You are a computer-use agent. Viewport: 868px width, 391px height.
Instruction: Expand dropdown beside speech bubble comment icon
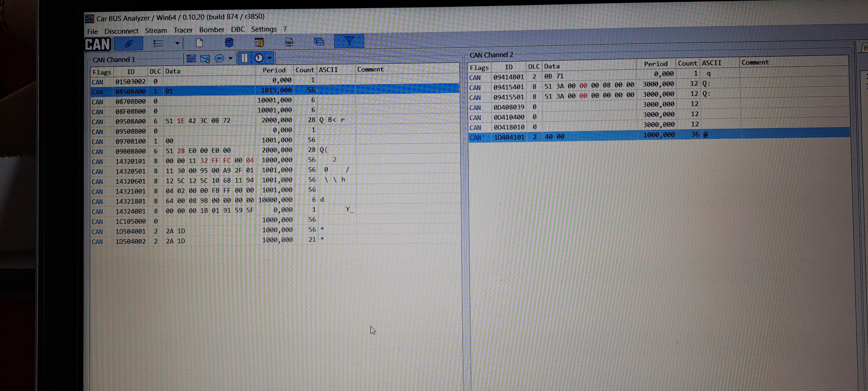coord(230,58)
